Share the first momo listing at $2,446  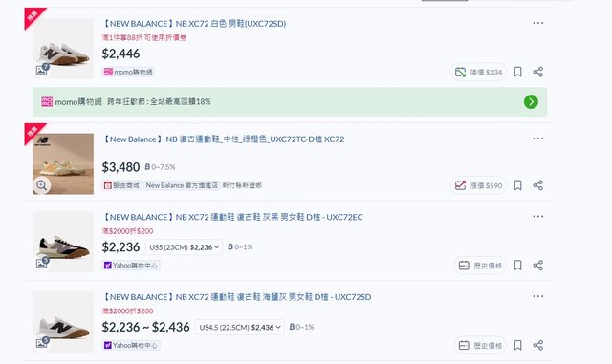click(537, 72)
